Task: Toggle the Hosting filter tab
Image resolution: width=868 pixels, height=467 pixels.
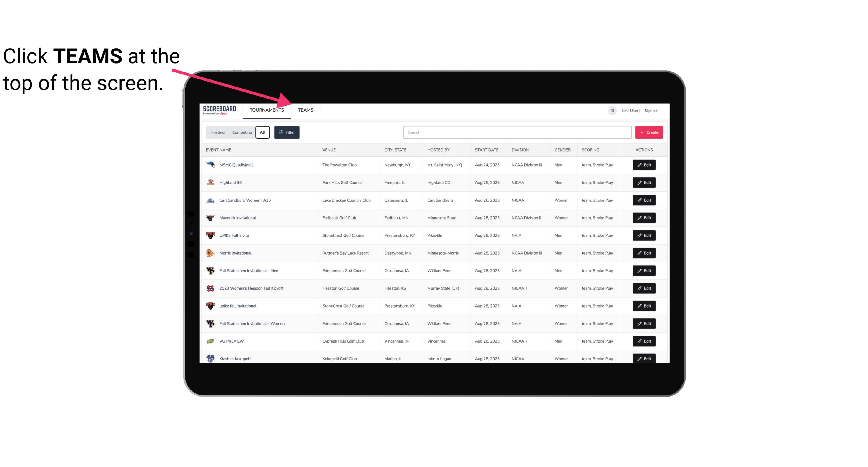Action: 217,132
